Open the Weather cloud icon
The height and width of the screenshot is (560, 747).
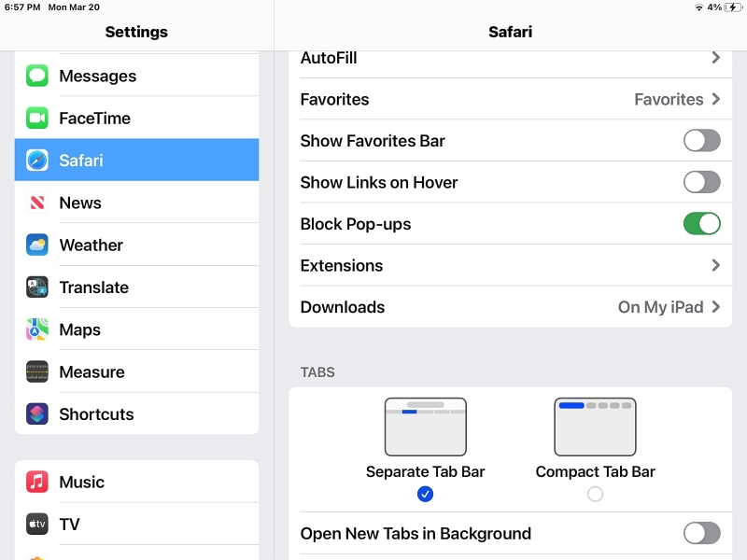point(37,245)
